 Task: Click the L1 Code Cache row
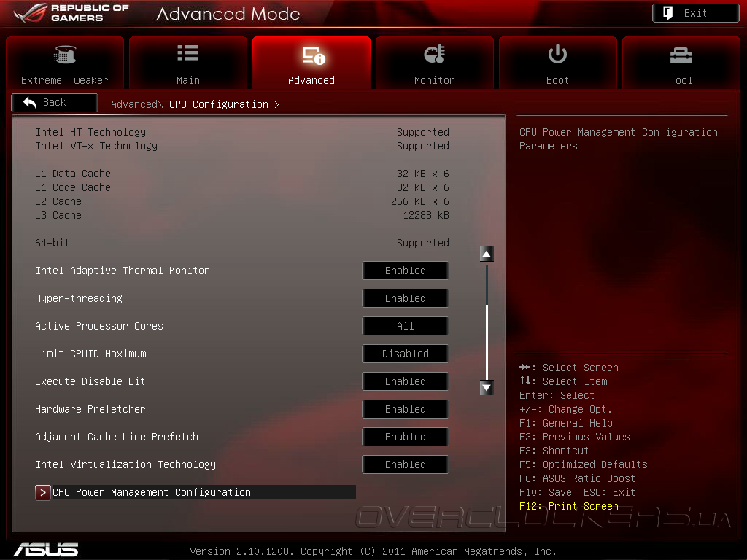coord(242,187)
